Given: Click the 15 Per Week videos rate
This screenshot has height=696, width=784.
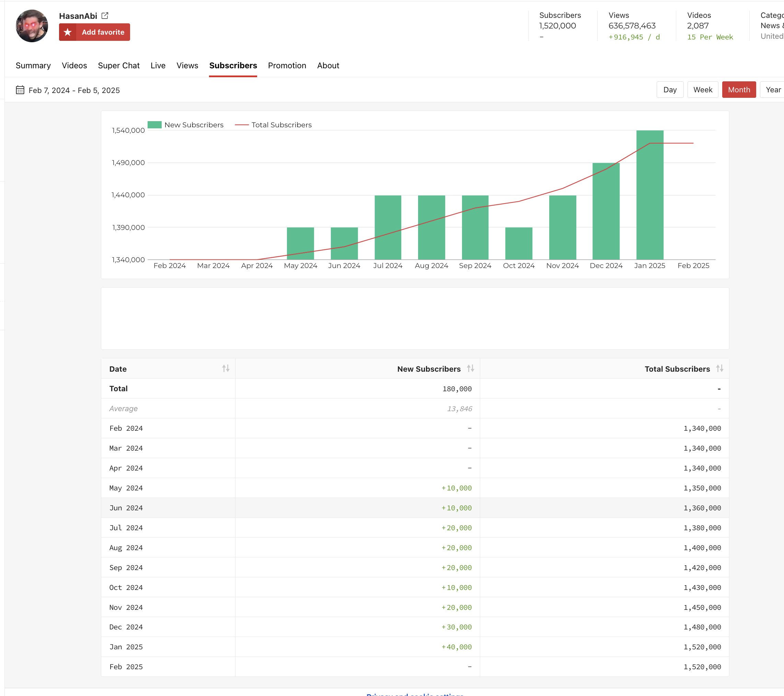Looking at the screenshot, I should [710, 37].
